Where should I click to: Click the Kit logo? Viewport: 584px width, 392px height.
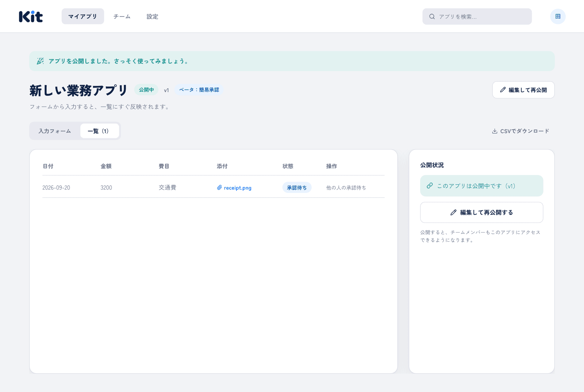tap(31, 16)
